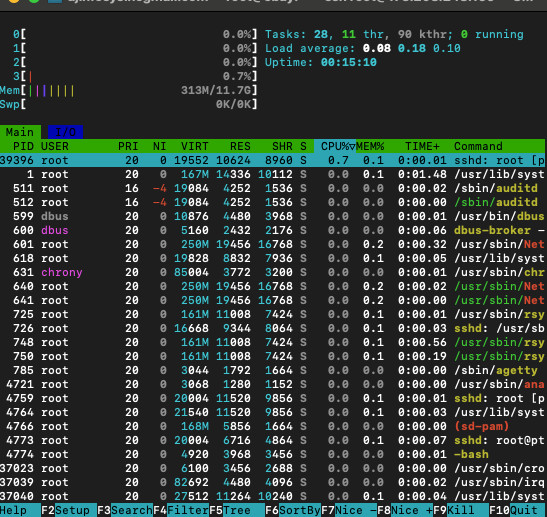Select process row PID 4759 sshd
Viewport: 547px width, 517px height.
pyautogui.click(x=272, y=398)
